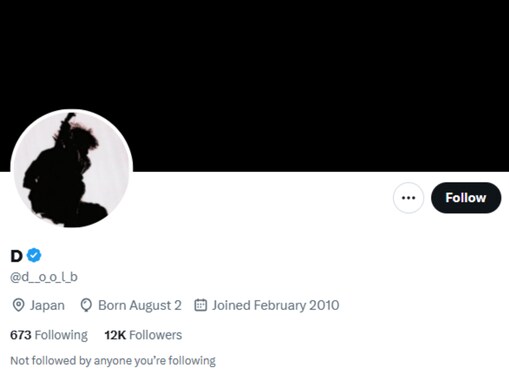Click the word Followers

pos(156,335)
